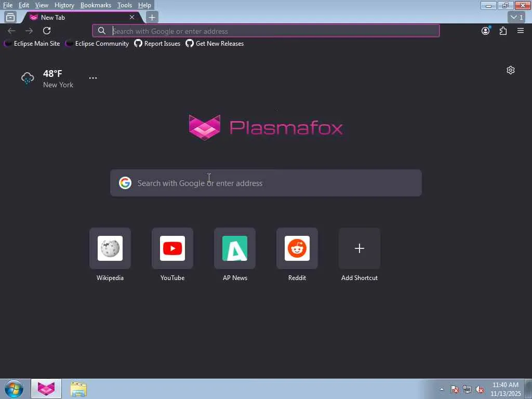
Task: Click Plasmafox taskbar button
Action: [46, 389]
